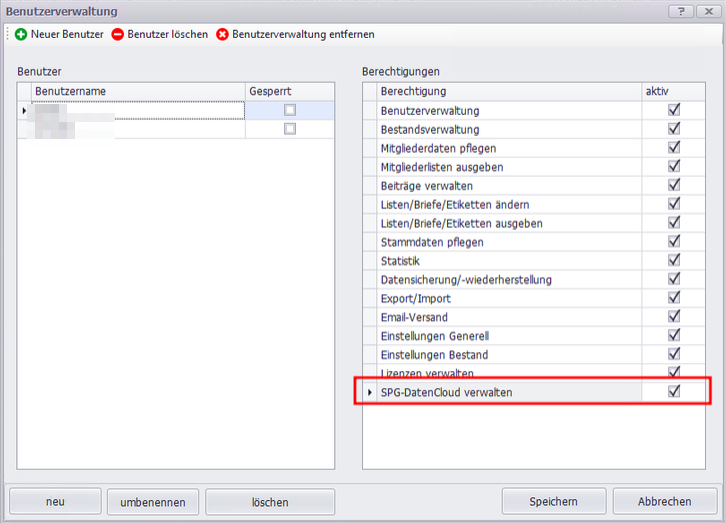Click the aktiv column header
Viewport: 726px width, 523px height.
(674, 92)
